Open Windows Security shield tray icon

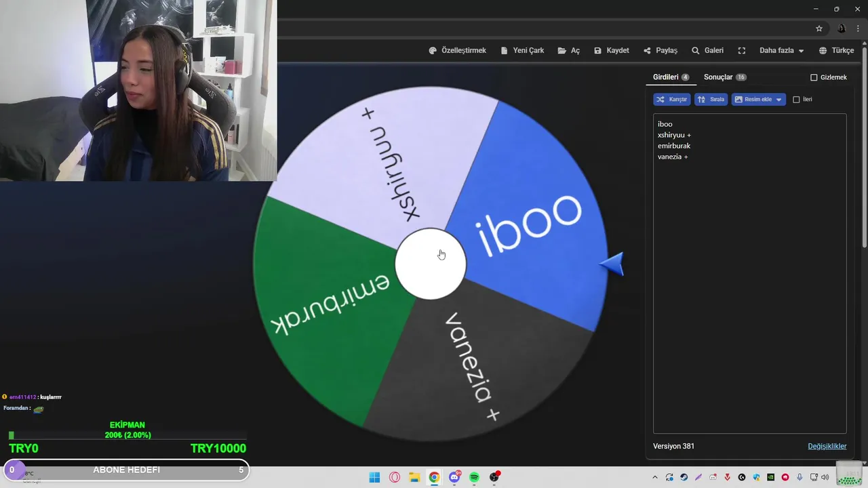click(756, 477)
